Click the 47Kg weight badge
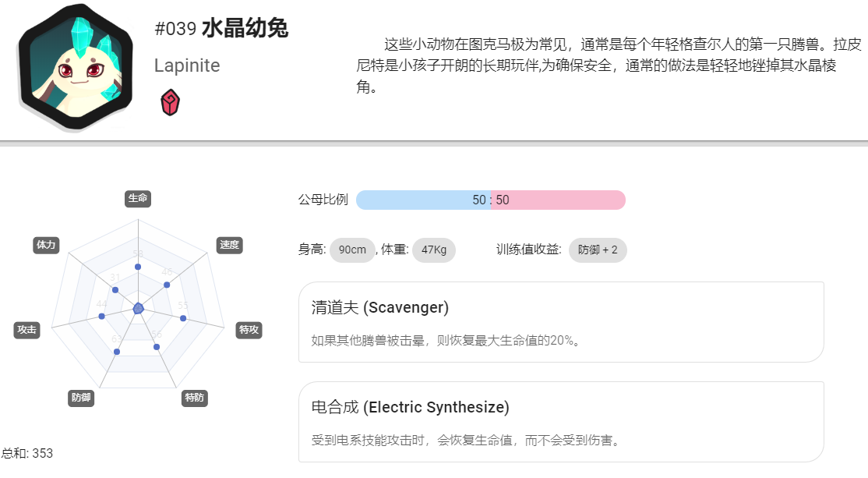Screen dimensions: 868x478 coord(434,250)
